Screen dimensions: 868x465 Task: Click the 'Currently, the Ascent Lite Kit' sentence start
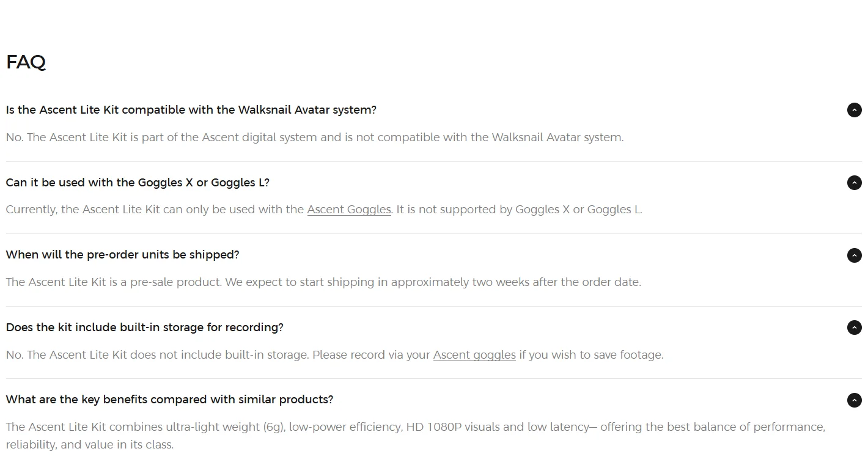tap(83, 210)
